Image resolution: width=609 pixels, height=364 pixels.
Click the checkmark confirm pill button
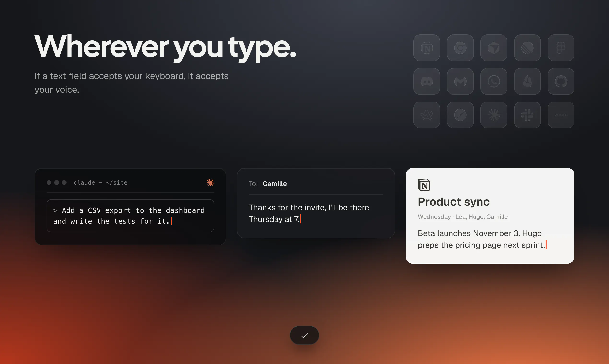(304, 335)
